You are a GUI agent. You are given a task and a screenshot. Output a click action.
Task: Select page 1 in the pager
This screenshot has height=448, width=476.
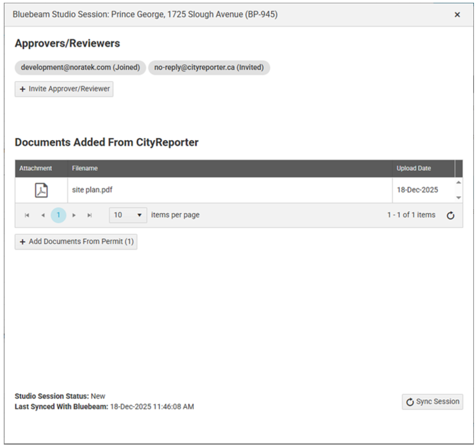58,215
